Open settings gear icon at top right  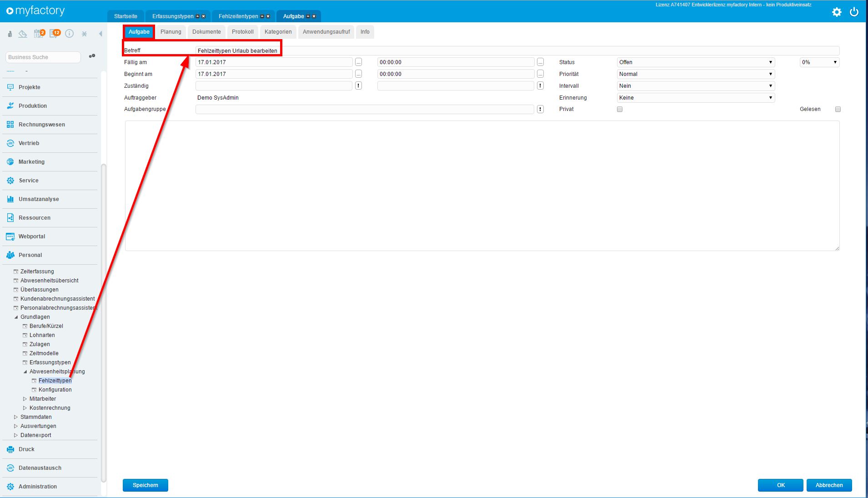click(x=837, y=12)
